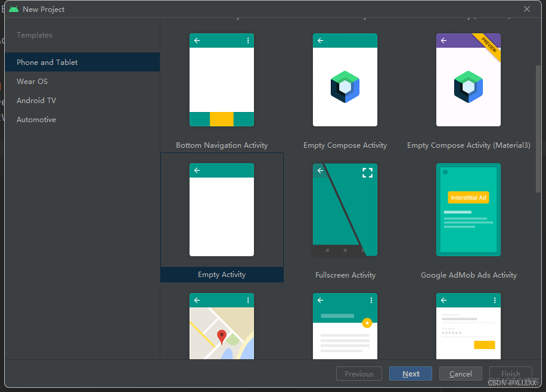Click the yellow button in the login template preview

click(x=485, y=345)
